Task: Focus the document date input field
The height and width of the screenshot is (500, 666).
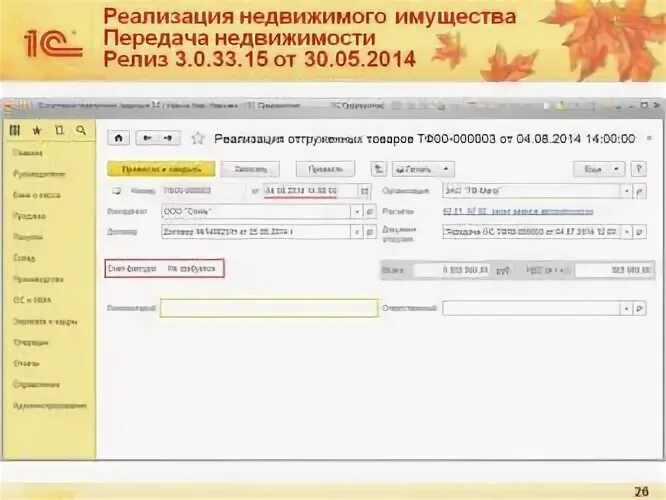Action: point(311,191)
